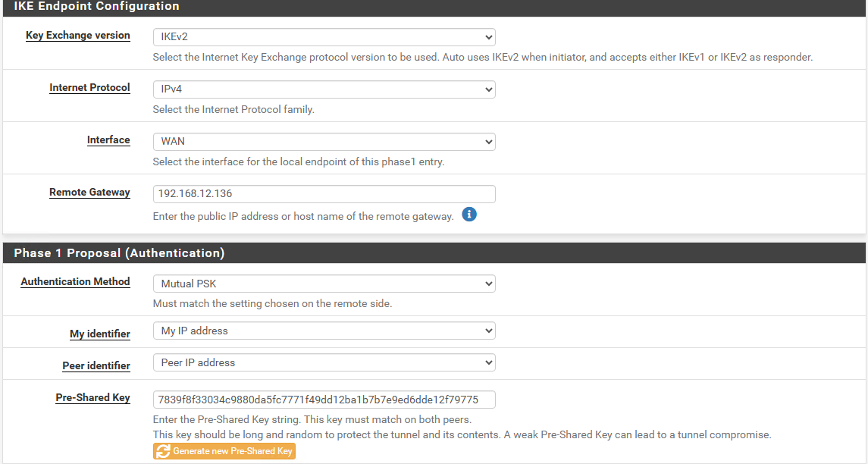Click the 'Enter the Pre-Shared Key string' help text
The width and height of the screenshot is (868, 464).
click(x=312, y=420)
